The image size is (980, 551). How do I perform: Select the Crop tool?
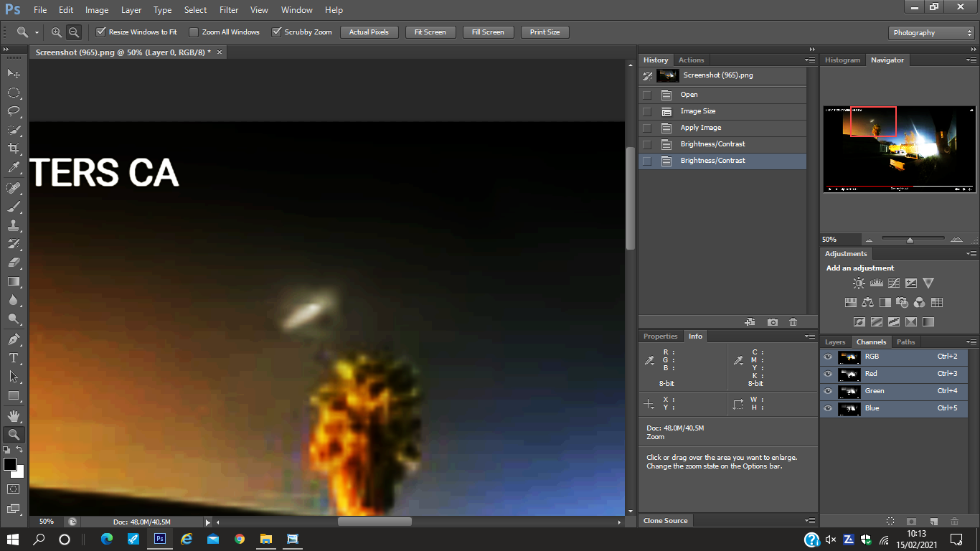tap(13, 149)
